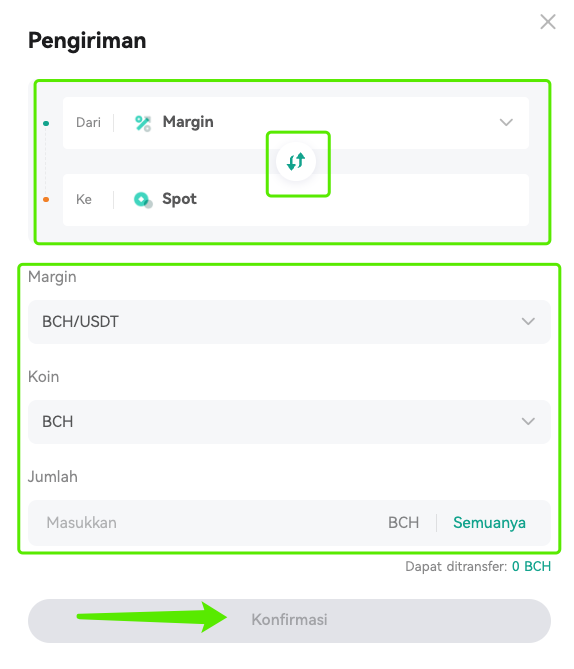Screen dimensions: 574x669
Task: Click the chevron in the Koin field
Action: 528,422
